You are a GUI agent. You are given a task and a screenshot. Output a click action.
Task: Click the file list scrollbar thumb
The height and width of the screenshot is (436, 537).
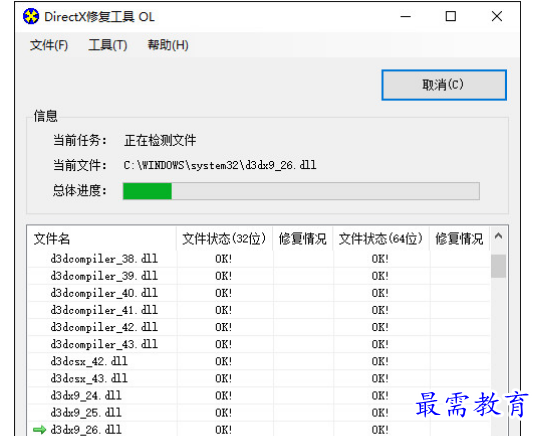pos(498,266)
